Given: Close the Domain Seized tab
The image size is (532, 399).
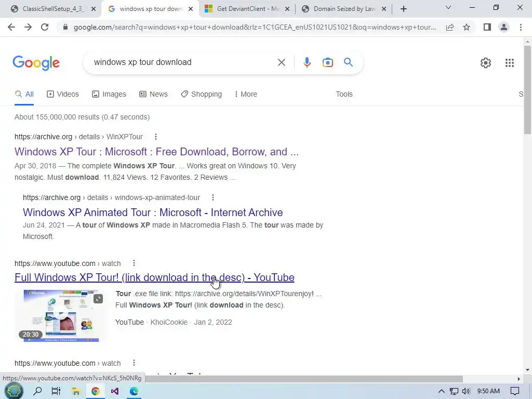Looking at the screenshot, I should tap(384, 9).
